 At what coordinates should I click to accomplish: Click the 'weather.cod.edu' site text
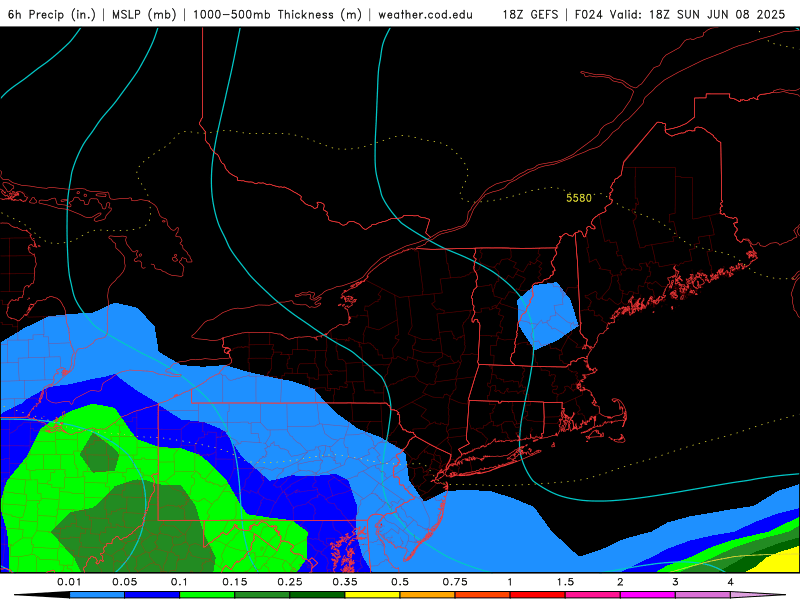tap(426, 14)
